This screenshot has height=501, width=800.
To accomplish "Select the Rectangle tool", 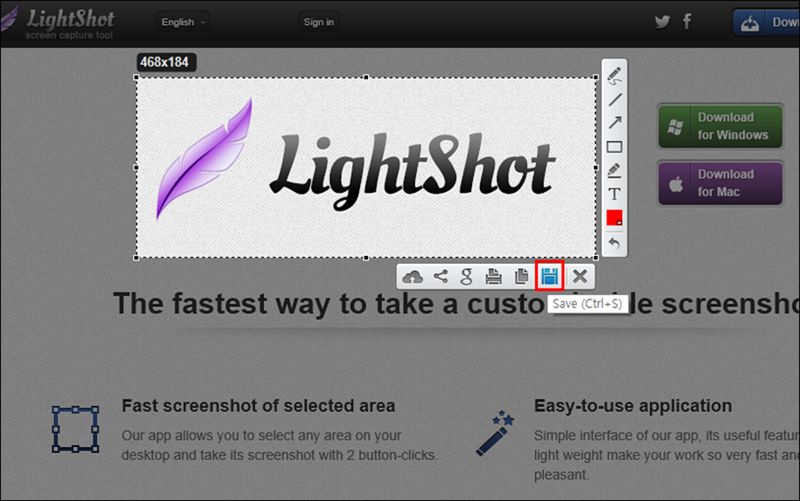I will tap(614, 147).
